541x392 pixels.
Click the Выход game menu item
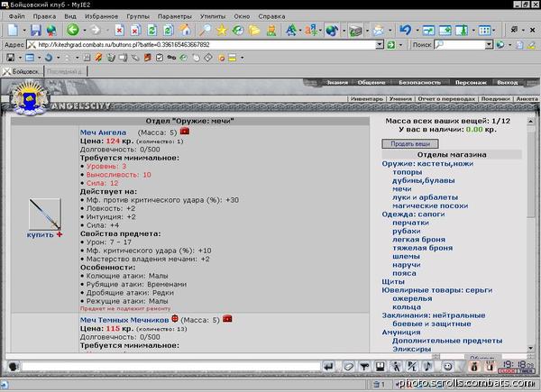pos(507,82)
